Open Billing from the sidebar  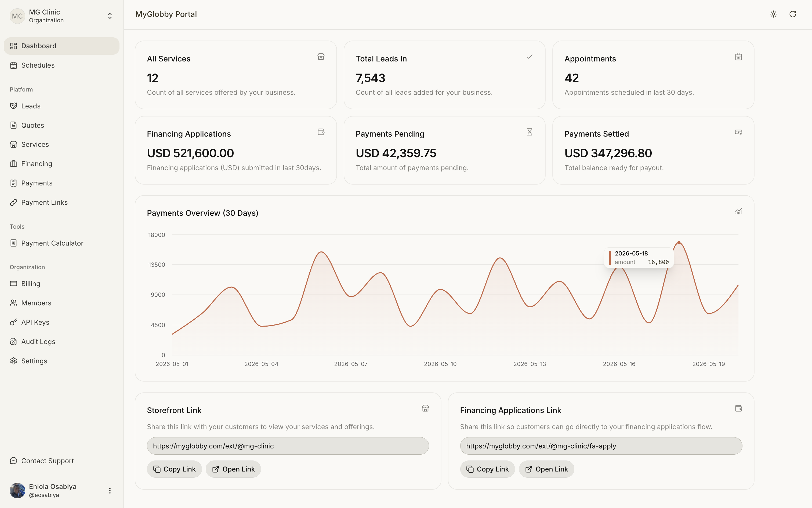point(61,284)
